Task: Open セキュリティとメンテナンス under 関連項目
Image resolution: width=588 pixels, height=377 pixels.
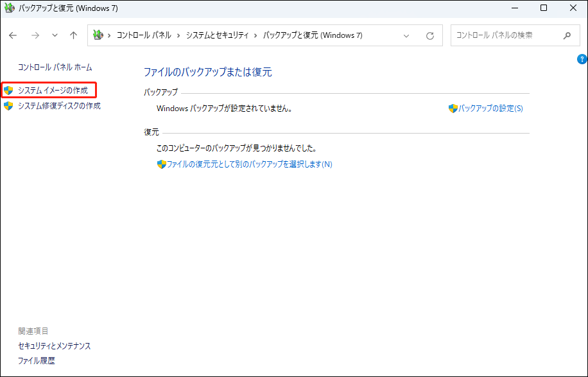Action: pyautogui.click(x=53, y=346)
